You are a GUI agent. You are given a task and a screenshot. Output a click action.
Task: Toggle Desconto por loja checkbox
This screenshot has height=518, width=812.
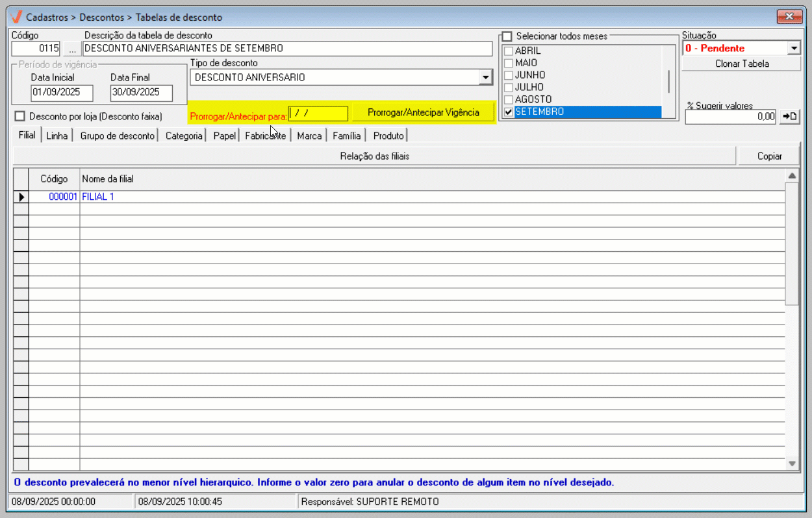click(x=19, y=116)
